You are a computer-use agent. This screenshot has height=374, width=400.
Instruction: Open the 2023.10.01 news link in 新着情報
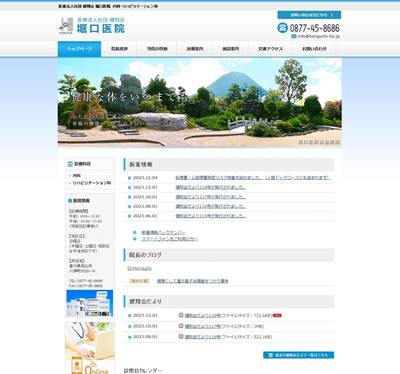(x=211, y=197)
